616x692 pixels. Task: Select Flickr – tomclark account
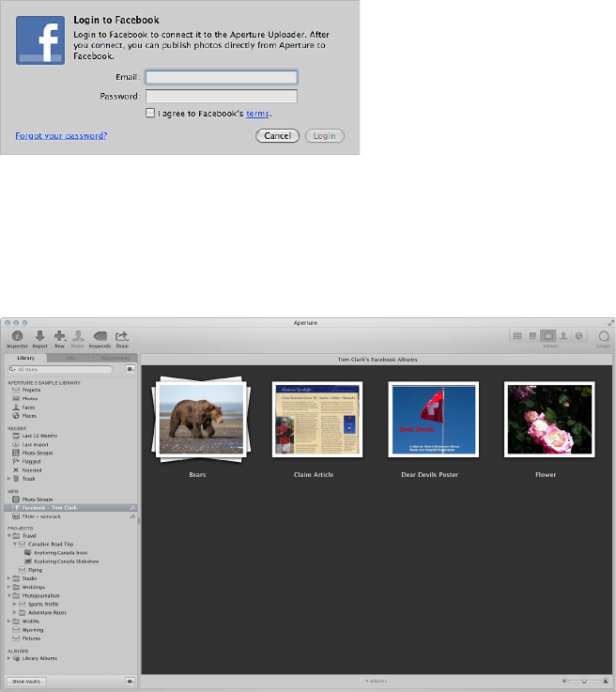41,516
